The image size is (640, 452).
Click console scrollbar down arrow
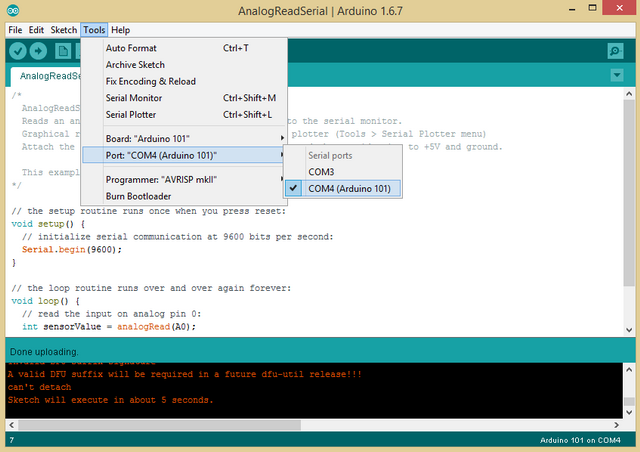coord(629,412)
